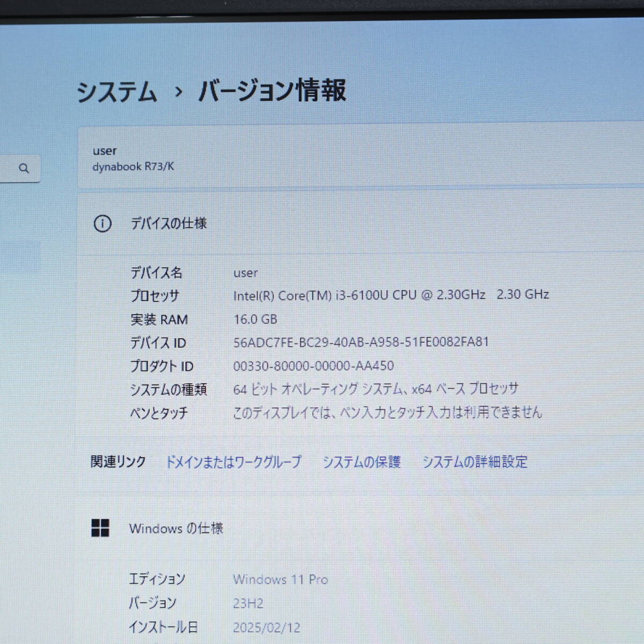Click the Windows logo icon beside Windows の仕様
The height and width of the screenshot is (644, 644).
tap(100, 528)
